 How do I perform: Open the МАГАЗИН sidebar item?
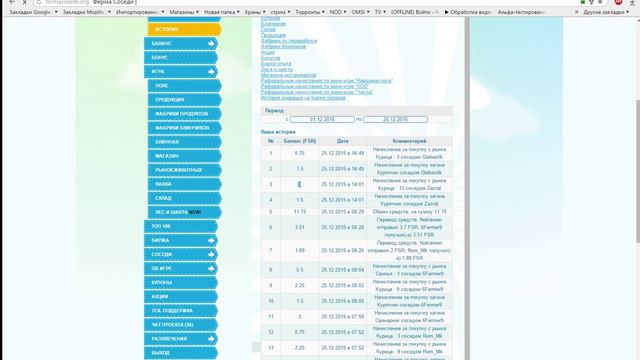point(184,156)
